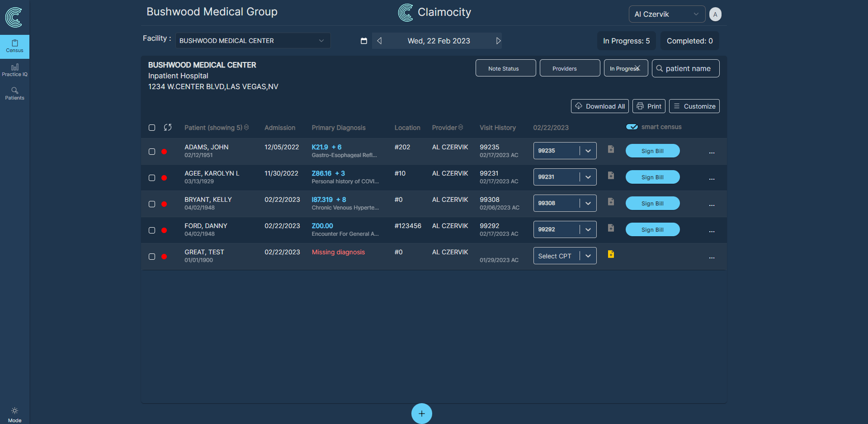Open the CPT code dropdown for FORD, DANNY
Viewport: 868px width, 424px height.
point(589,229)
